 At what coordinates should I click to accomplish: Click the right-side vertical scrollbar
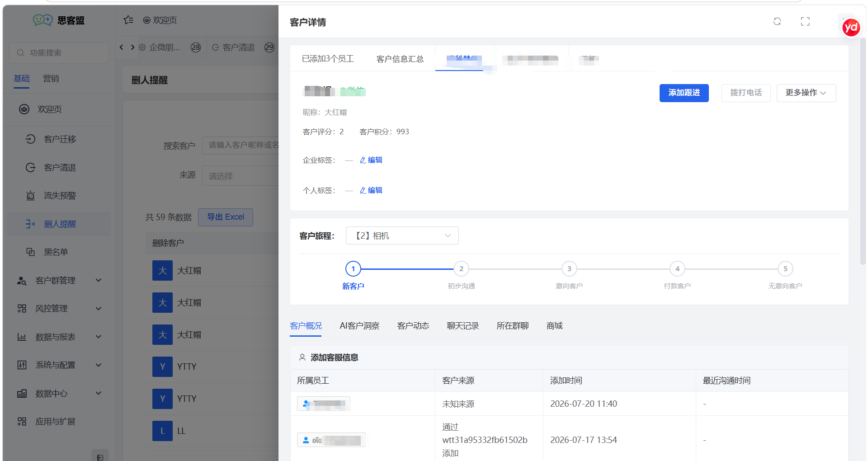(x=863, y=151)
